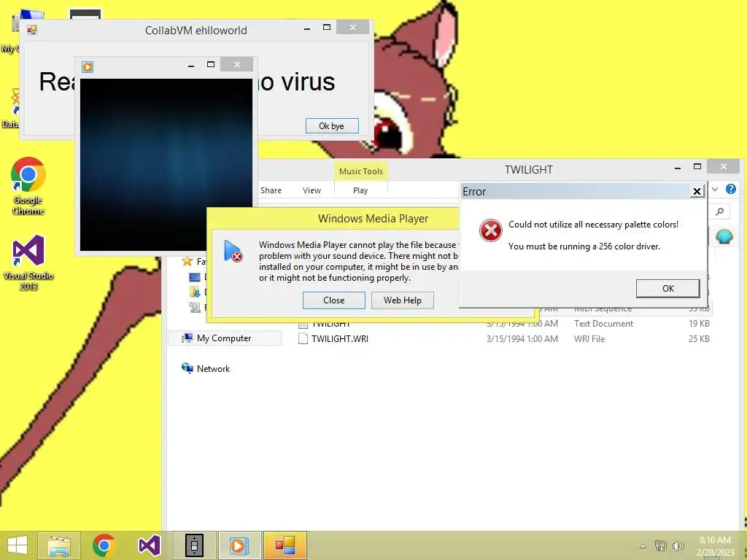
Task: Open the taskbar clock showing 8:10 AM
Action: [x=715, y=545]
